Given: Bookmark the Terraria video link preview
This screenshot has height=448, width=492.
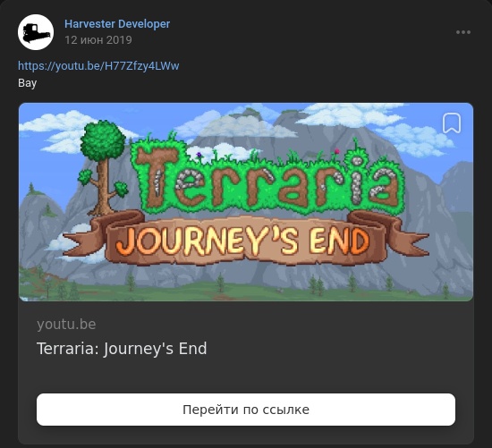Looking at the screenshot, I should 452,123.
